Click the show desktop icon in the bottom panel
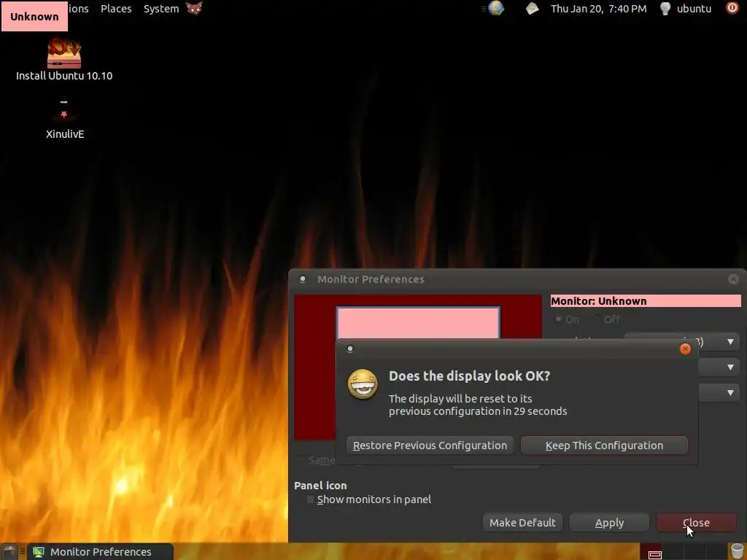This screenshot has height=560, width=747. [x=9, y=551]
